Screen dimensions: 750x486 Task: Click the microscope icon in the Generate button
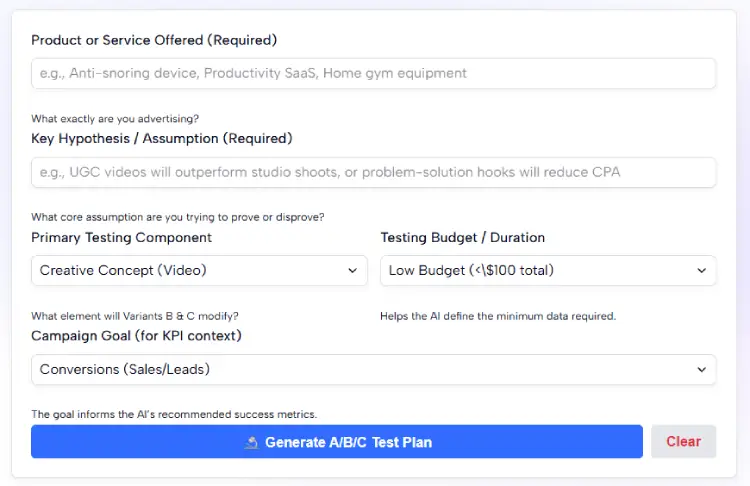click(252, 442)
